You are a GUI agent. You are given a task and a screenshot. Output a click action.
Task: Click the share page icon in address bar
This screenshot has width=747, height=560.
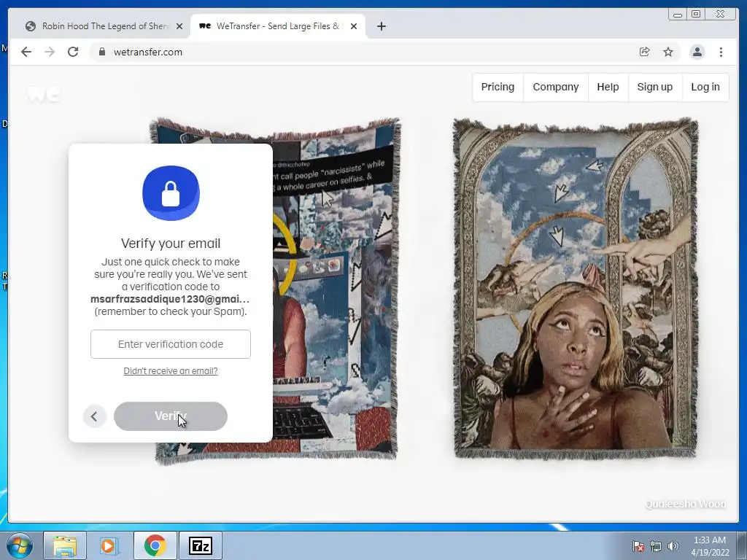click(645, 52)
